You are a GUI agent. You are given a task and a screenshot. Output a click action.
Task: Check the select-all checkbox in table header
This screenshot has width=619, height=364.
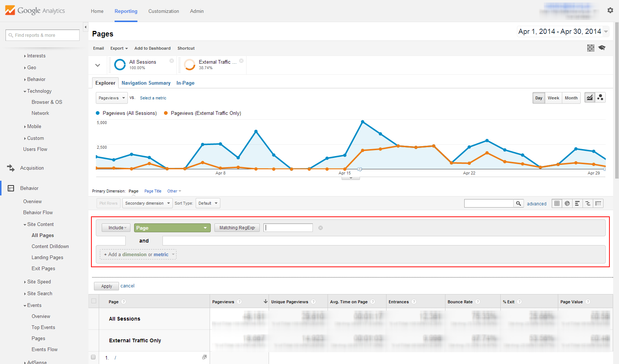pos(94,301)
